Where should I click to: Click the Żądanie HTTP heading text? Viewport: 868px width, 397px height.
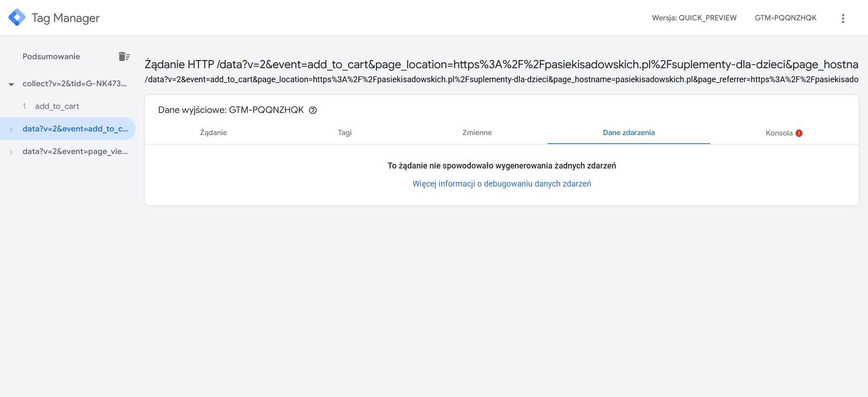(x=501, y=65)
